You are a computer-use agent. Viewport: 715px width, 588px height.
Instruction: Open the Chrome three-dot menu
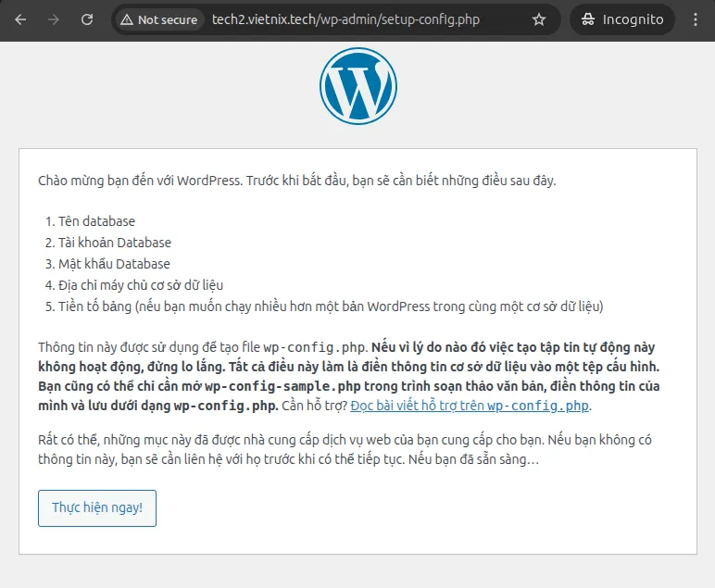695,19
